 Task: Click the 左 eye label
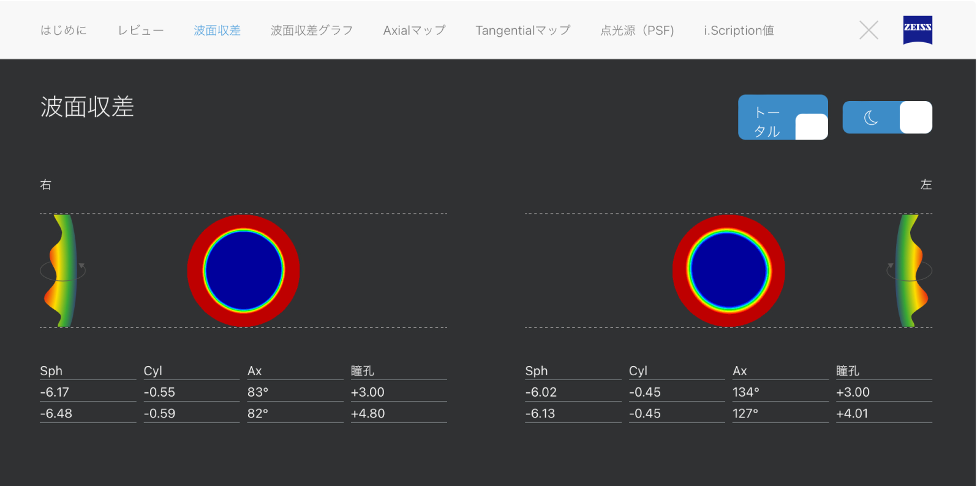[x=926, y=184]
